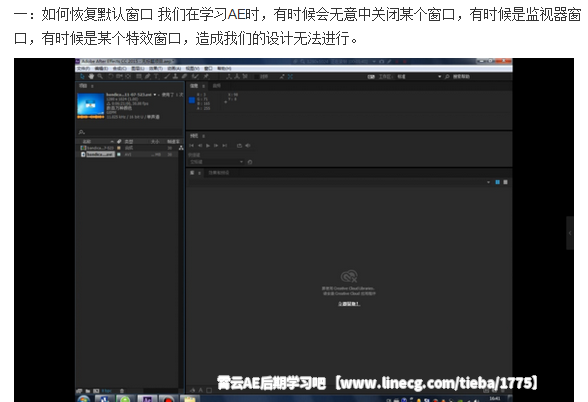This screenshot has height=402, width=588.
Task: Click the cyan label swatch on AVI row
Action: (119, 154)
